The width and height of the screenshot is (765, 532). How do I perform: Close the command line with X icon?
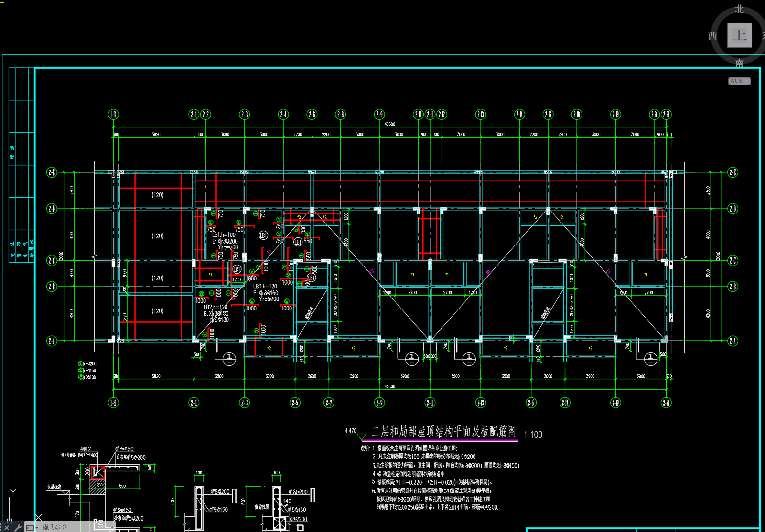(x=6, y=527)
